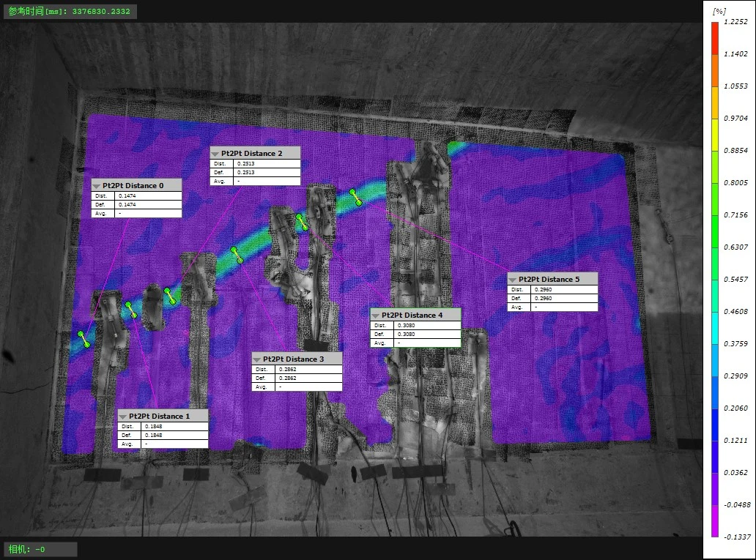
Task: Select the Pt2Pt Distance 5 gauge marker
Action: 355,196
